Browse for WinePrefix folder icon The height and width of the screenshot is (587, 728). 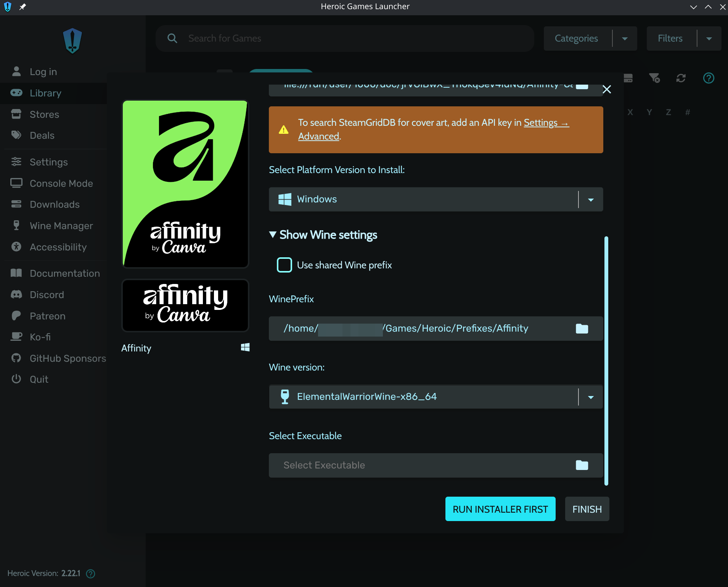click(582, 329)
